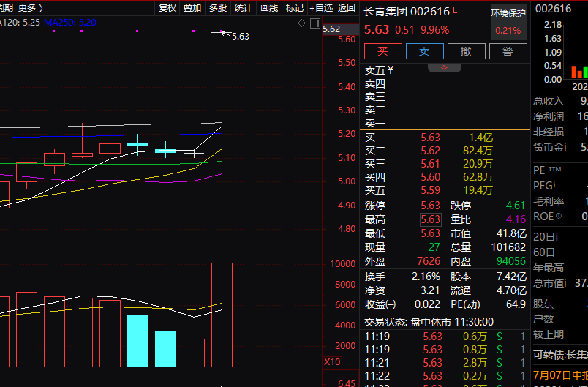The image size is (588, 387).
Task: Click the latest tall red volume bar
Action: click(222, 315)
